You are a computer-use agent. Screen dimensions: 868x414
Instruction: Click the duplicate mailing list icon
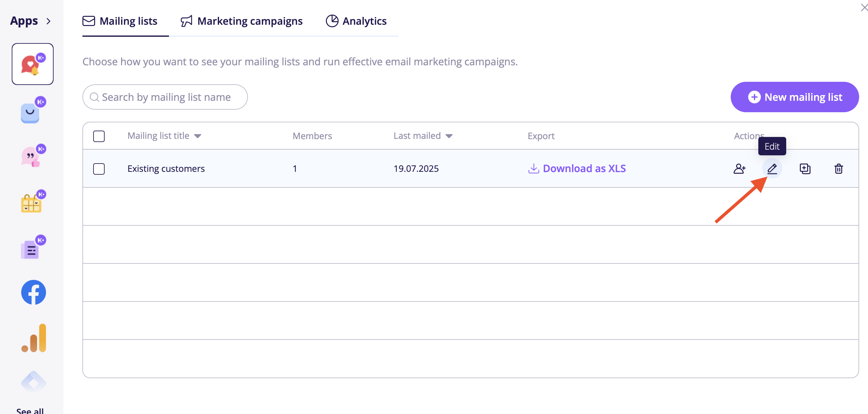click(x=805, y=168)
